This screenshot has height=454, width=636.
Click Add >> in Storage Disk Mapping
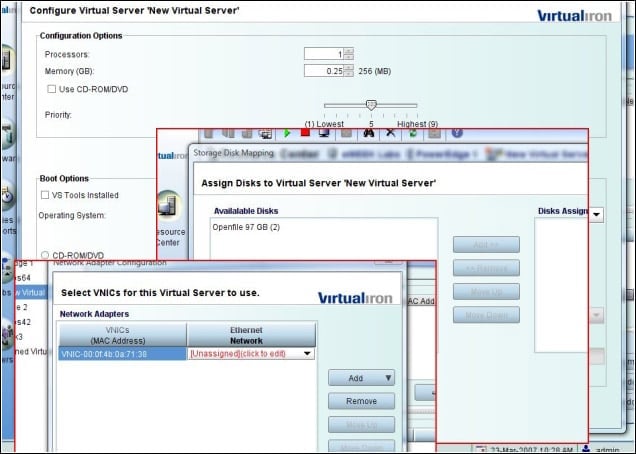(486, 245)
